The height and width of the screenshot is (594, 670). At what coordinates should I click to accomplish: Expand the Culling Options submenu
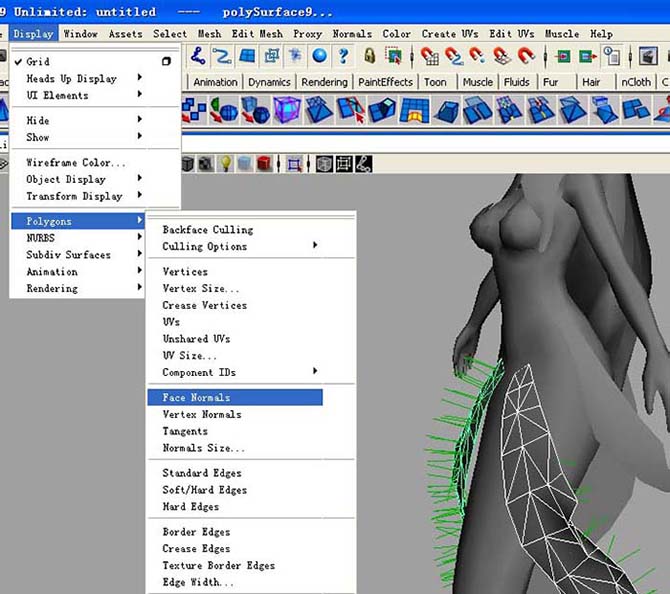204,247
